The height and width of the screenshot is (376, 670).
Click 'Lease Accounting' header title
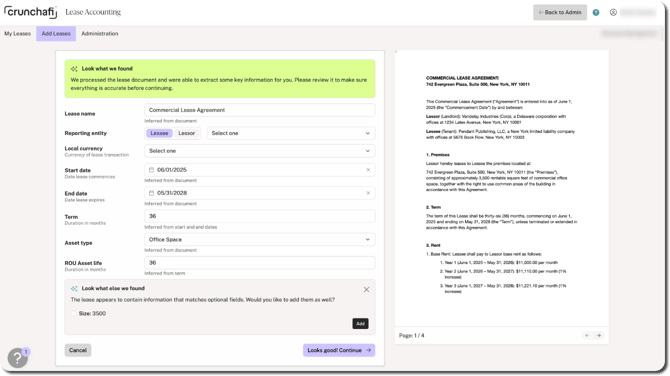(x=93, y=12)
